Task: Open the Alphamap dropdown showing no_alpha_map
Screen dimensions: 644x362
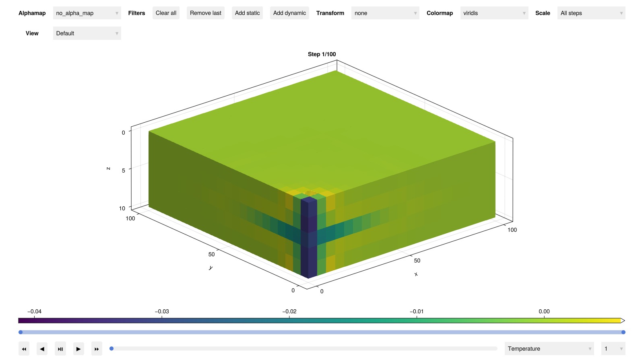Action: 87,13
